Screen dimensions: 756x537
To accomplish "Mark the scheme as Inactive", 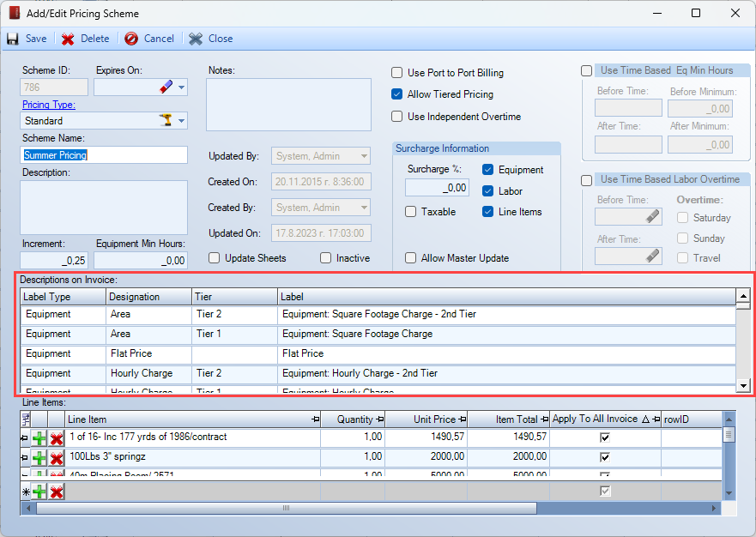I will click(x=325, y=258).
